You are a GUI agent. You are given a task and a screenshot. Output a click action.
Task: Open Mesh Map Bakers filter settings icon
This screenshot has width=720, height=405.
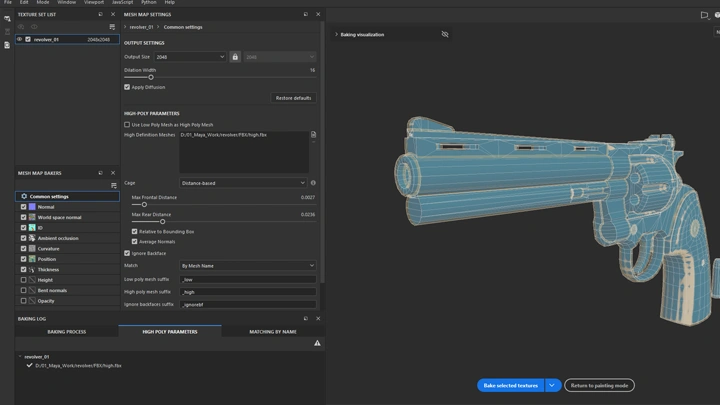pyautogui.click(x=114, y=186)
